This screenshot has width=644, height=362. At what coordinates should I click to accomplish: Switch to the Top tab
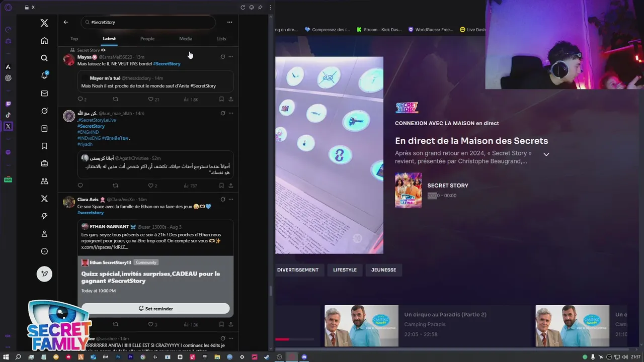click(74, 39)
